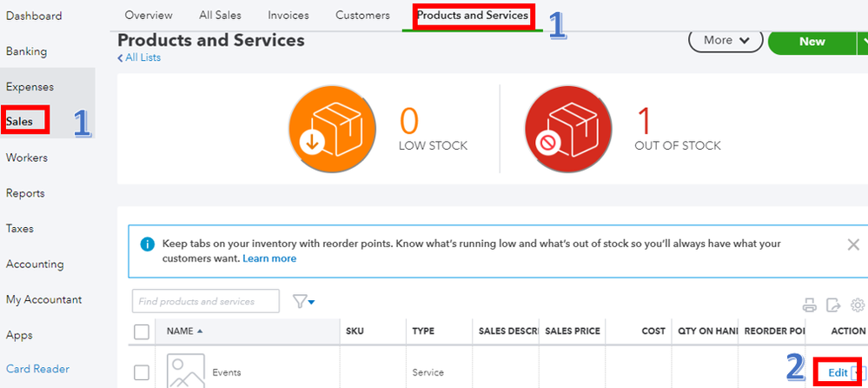Open the table settings gear icon
The height and width of the screenshot is (388, 868).
858,304
